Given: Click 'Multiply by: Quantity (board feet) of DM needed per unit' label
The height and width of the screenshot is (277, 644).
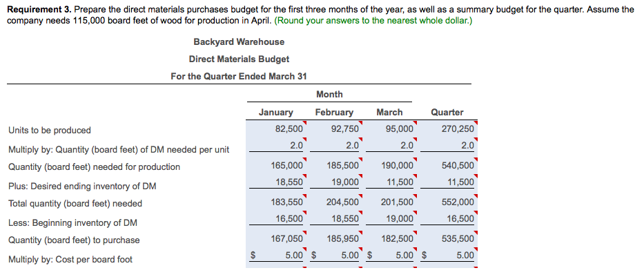Looking at the screenshot, I should coord(119,150).
